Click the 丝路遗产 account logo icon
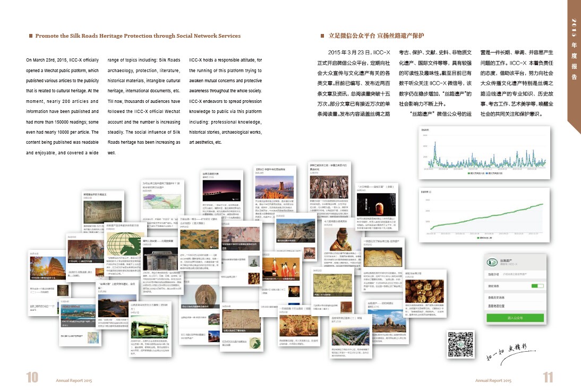 [492, 263]
